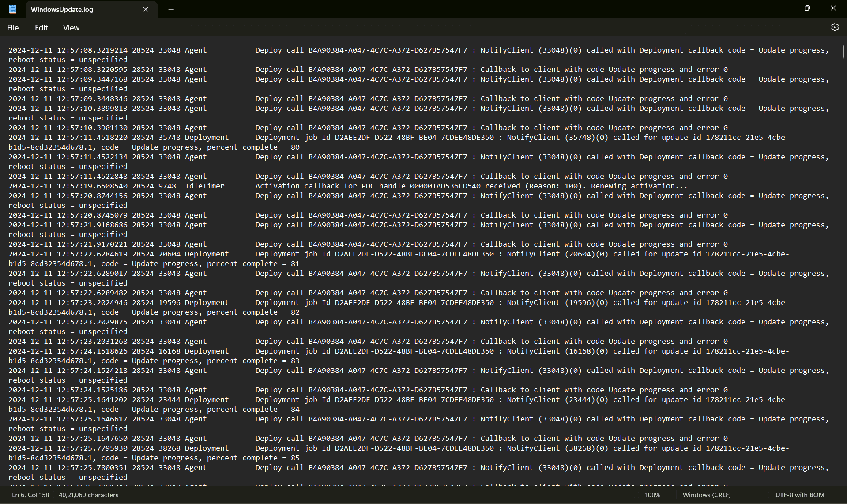Open the View menu
The height and width of the screenshot is (504, 847).
click(71, 27)
